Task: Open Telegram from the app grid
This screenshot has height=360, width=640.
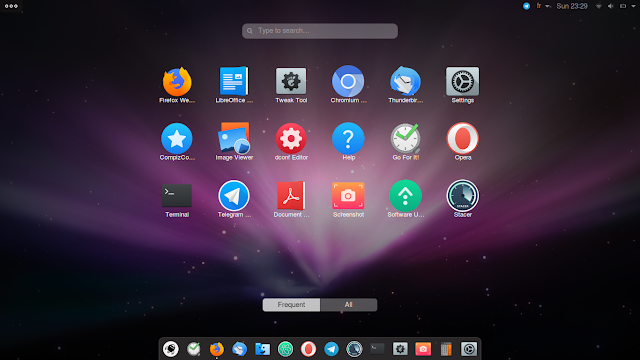Action: click(234, 196)
